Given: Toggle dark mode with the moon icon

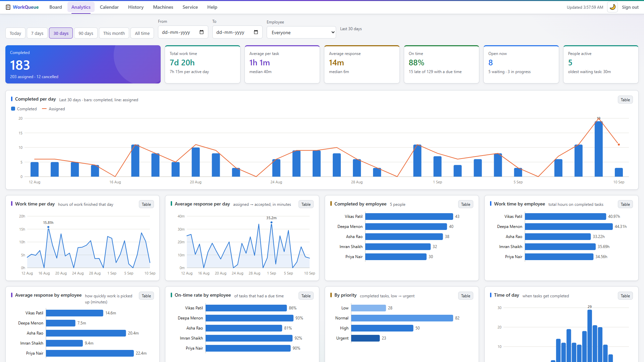Looking at the screenshot, I should (612, 7).
